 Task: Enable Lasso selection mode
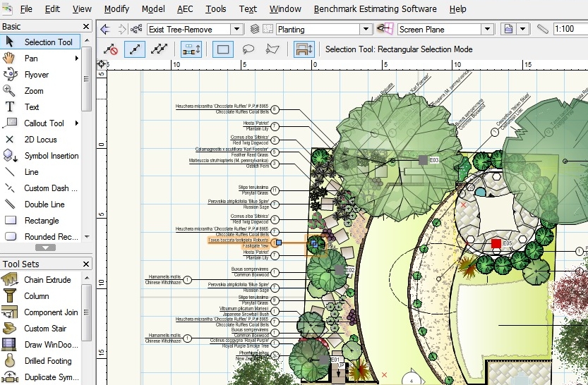coord(248,49)
